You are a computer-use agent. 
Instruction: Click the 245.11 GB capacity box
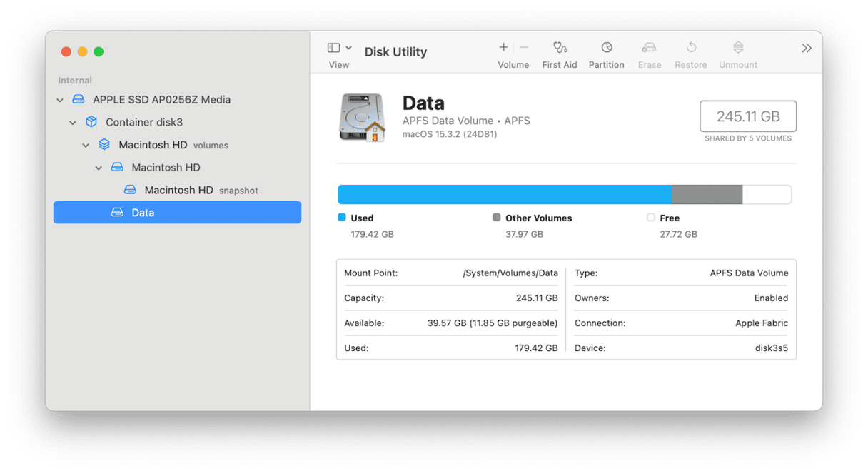tap(747, 116)
